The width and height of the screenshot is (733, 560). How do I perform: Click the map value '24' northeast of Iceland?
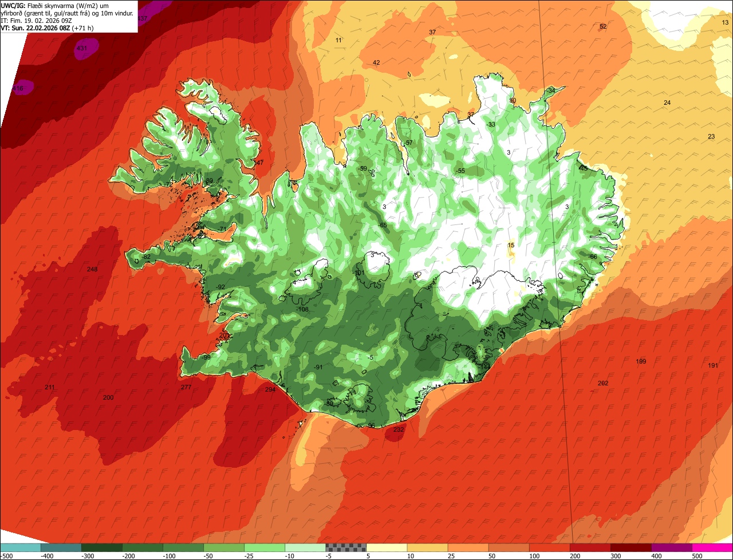pos(667,102)
